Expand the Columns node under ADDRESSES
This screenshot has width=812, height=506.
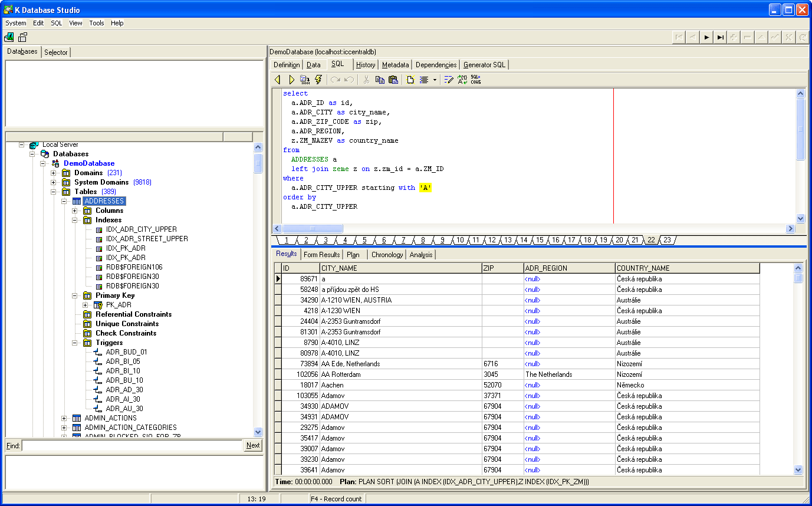point(75,211)
